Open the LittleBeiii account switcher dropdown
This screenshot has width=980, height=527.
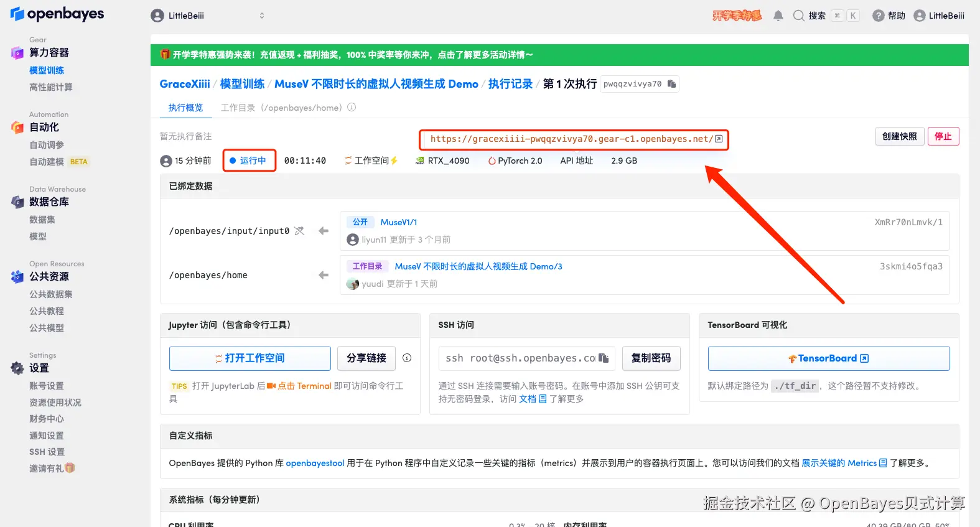click(208, 16)
